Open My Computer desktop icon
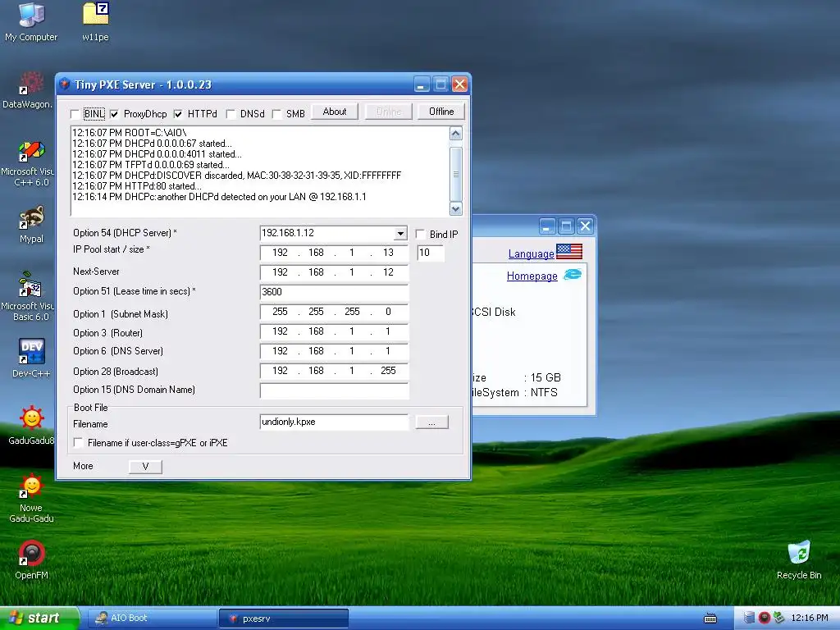 [x=31, y=21]
